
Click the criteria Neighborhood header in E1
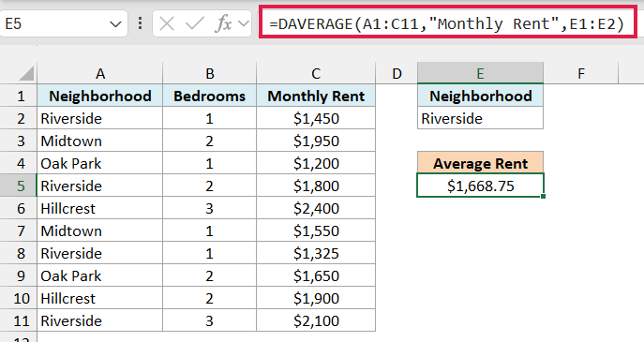pos(480,97)
